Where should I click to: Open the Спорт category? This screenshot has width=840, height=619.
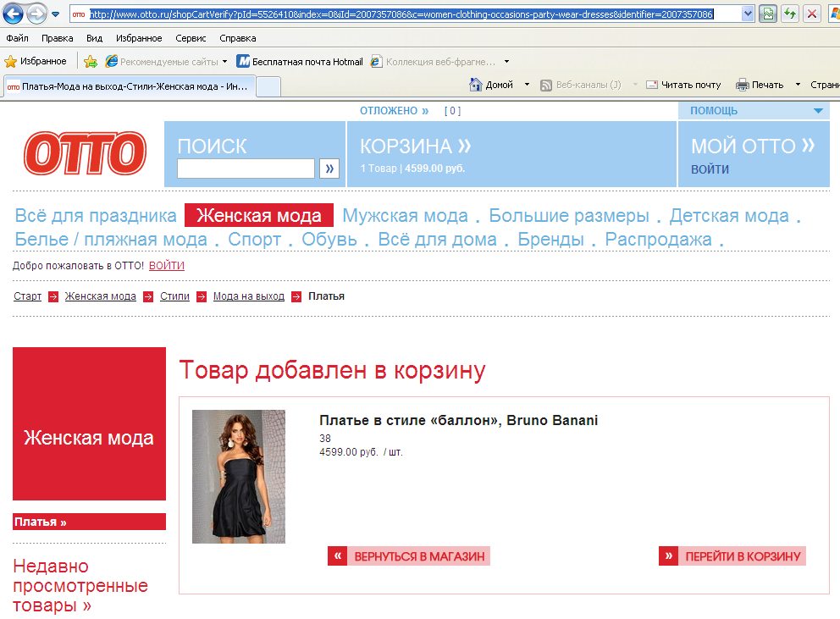point(255,240)
